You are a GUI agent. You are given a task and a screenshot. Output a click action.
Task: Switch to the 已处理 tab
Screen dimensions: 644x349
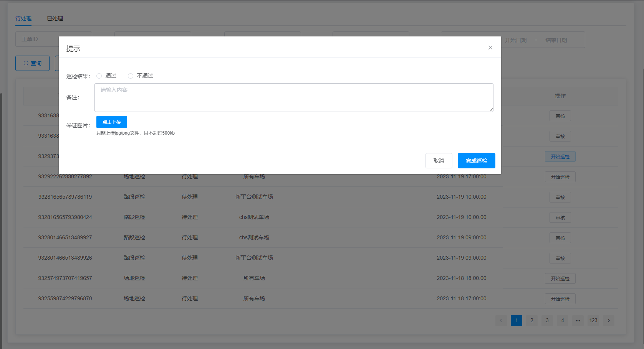[55, 18]
